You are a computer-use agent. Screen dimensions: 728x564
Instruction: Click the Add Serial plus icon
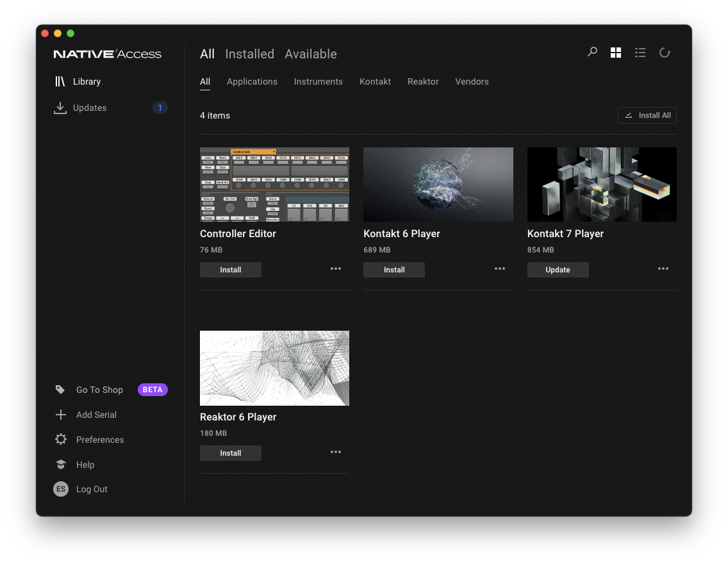click(61, 415)
